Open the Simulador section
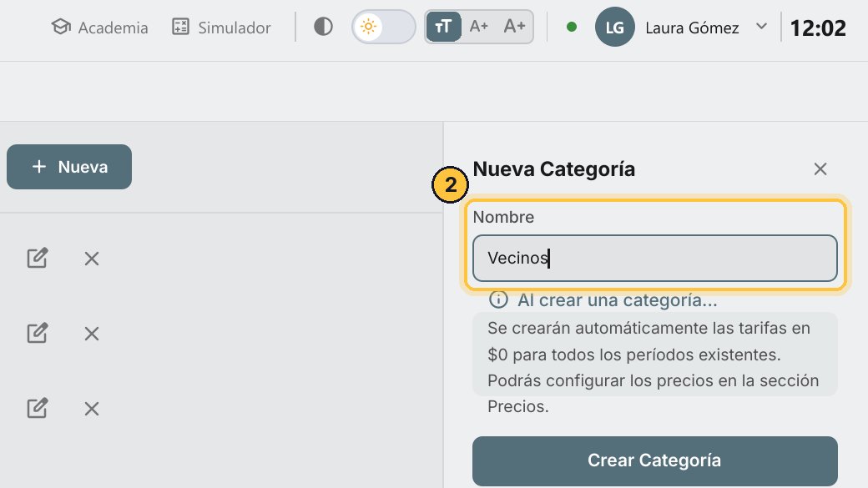This screenshot has width=868, height=488. click(221, 27)
